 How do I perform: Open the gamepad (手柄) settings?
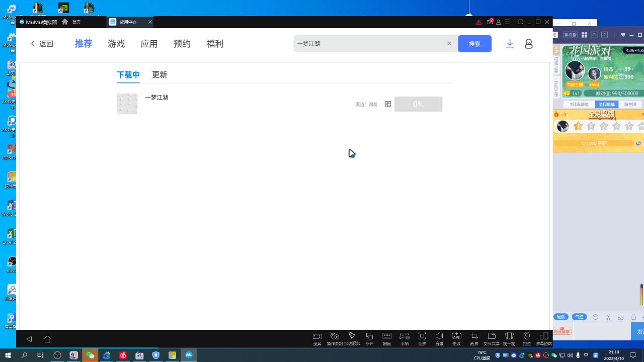pyautogui.click(x=405, y=339)
